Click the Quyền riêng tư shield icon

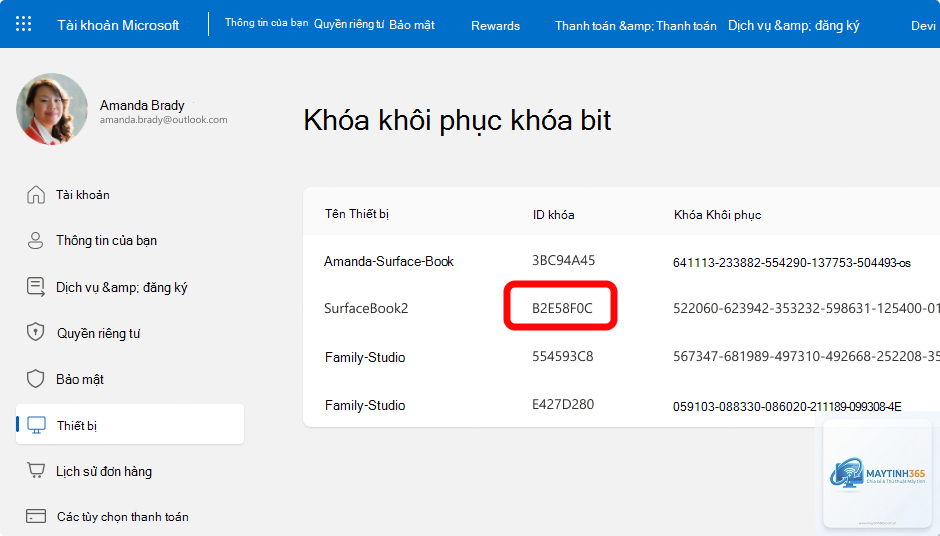pyautogui.click(x=35, y=332)
